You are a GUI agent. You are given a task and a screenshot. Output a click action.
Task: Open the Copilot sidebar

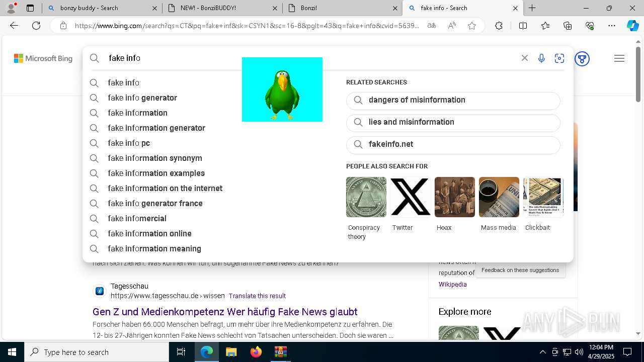point(632,26)
